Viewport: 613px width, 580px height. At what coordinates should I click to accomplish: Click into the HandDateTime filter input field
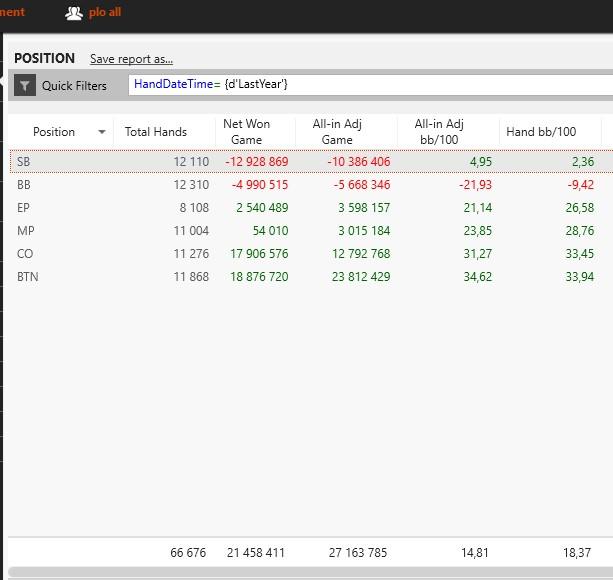click(370, 85)
